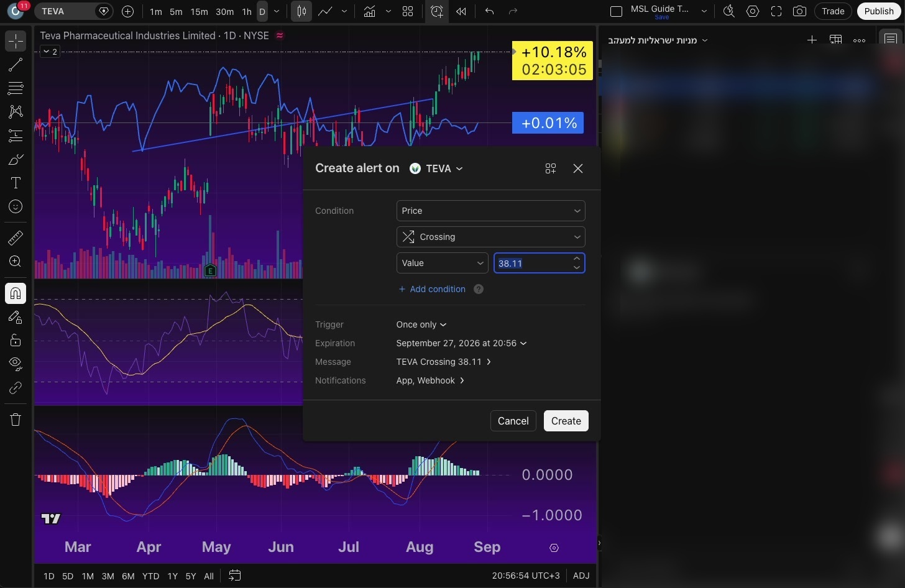Viewport: 905px width, 588px height.
Task: Close the Create alert dialog
Action: (x=578, y=168)
